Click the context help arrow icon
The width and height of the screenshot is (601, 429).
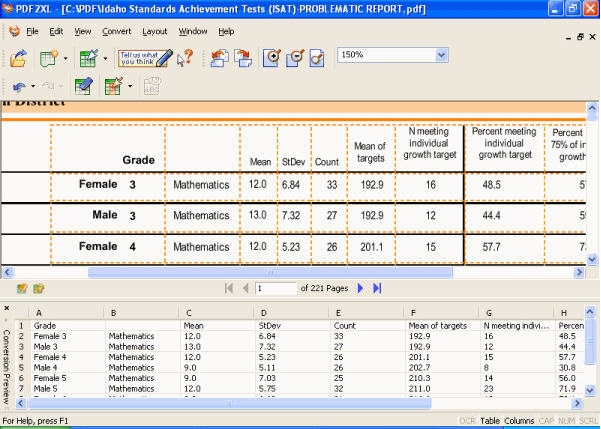click(184, 58)
